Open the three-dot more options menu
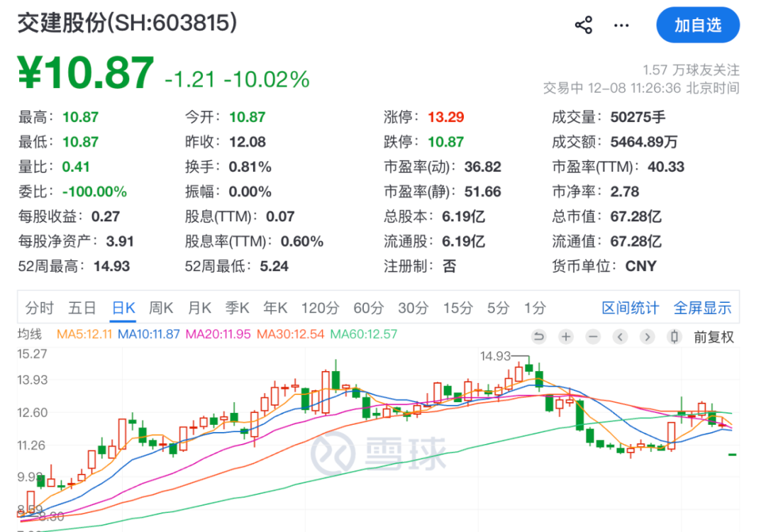766x532 pixels. click(x=621, y=26)
